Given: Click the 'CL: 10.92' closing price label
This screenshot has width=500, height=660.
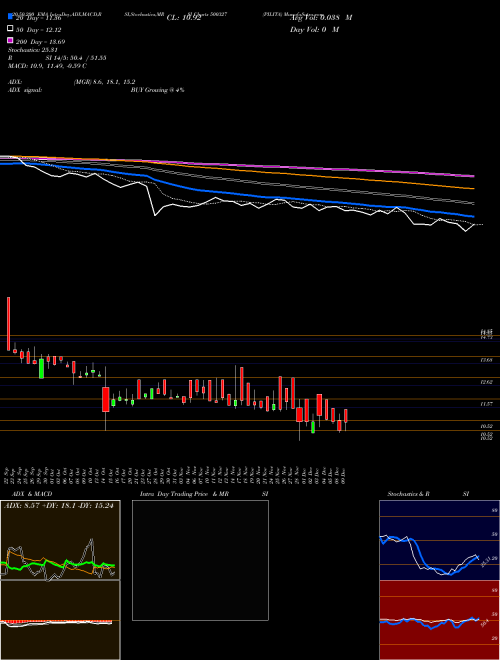Looking at the screenshot, I should tap(184, 18).
